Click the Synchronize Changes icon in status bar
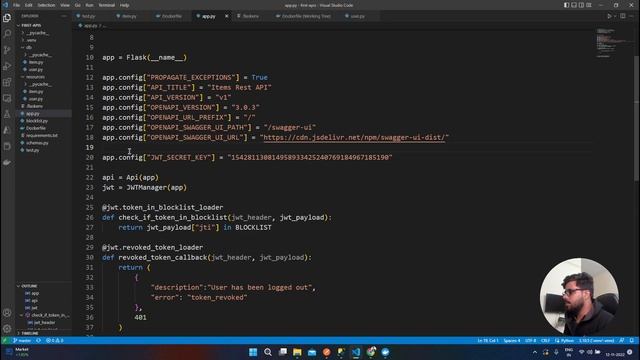The width and height of the screenshot is (640, 360). point(38,340)
